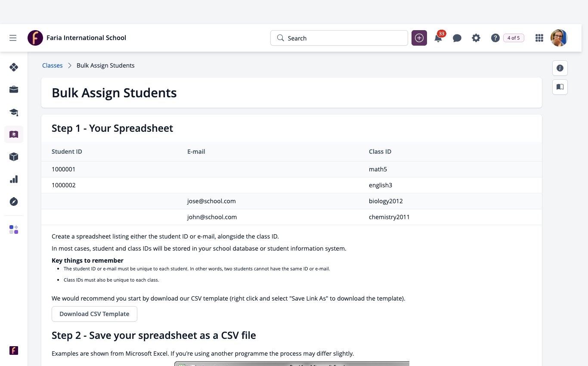Select the briefcase icon in sidebar
This screenshot has height=366, width=588.
coord(14,90)
